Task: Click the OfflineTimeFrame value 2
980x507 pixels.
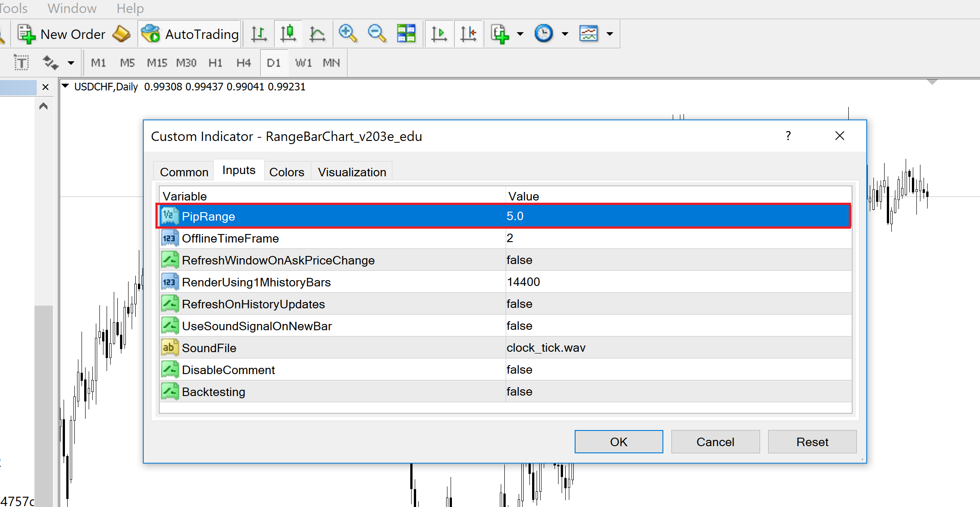Action: [x=510, y=238]
